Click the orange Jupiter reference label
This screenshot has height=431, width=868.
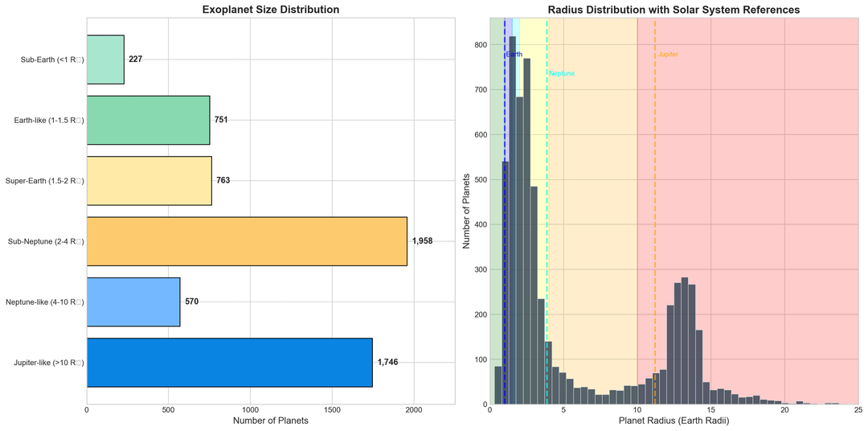(668, 55)
